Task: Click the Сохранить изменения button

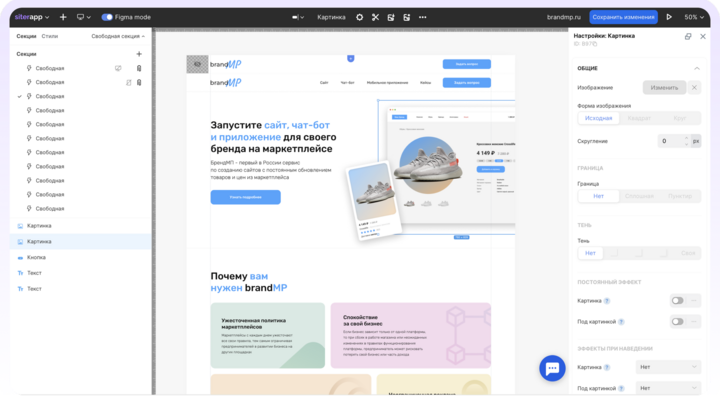Action: (x=624, y=17)
